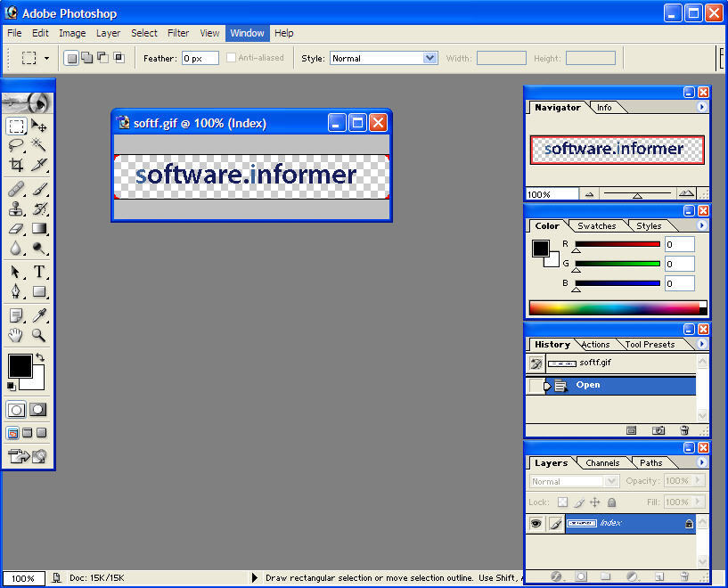Select the Rectangular Marquee tool in toolbox
This screenshot has width=728, height=588.
[16, 126]
